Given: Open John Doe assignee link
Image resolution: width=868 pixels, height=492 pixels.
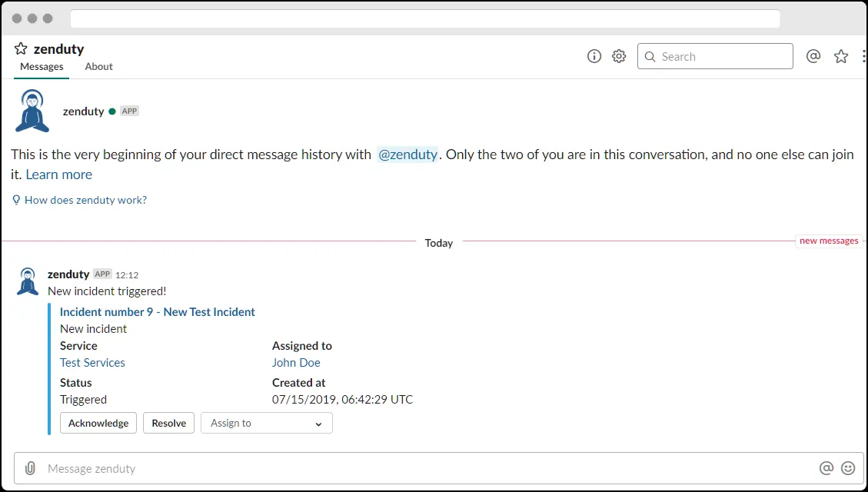Looking at the screenshot, I should (296, 363).
